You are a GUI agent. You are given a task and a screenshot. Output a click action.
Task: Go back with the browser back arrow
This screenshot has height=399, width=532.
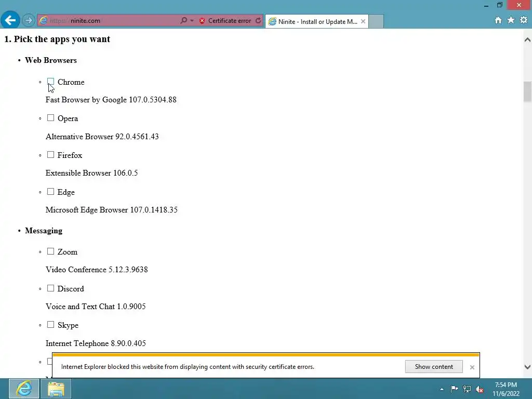point(10,20)
